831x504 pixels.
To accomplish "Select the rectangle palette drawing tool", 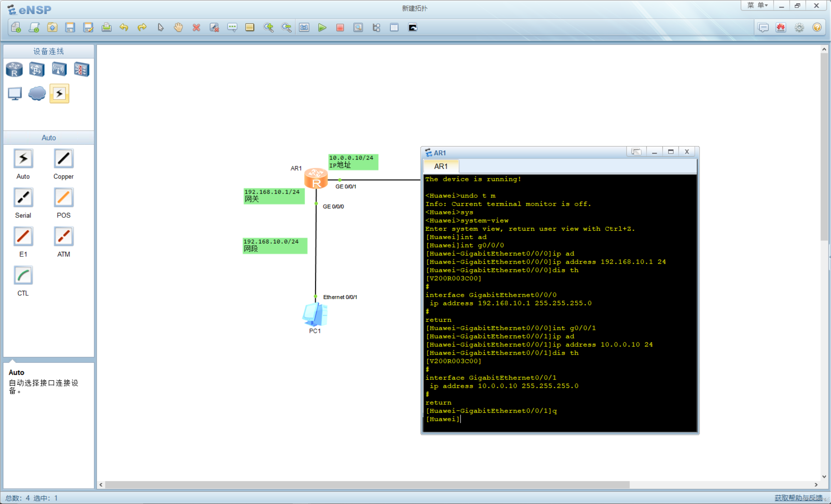I will point(250,27).
